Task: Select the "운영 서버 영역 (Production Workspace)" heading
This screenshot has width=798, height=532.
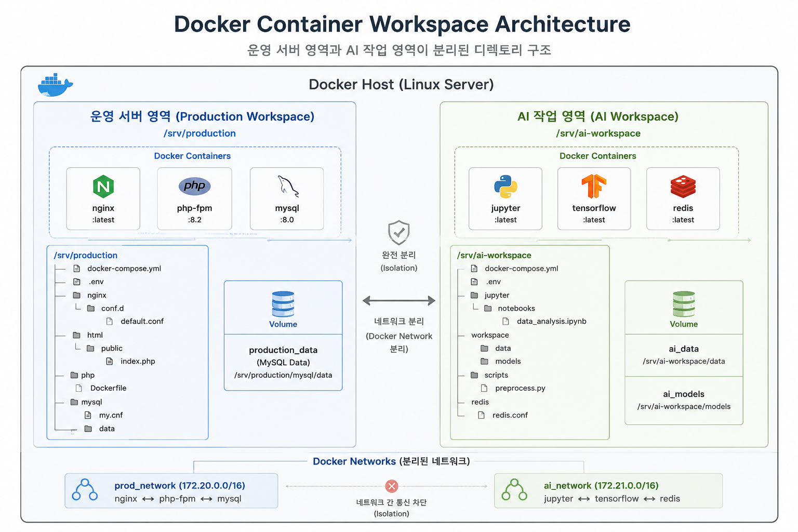Action: point(202,116)
